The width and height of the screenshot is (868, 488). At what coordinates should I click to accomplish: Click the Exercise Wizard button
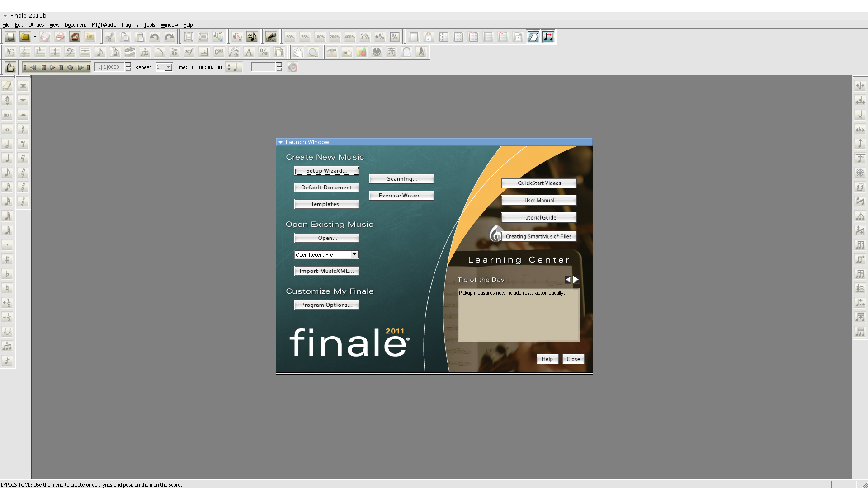pyautogui.click(x=401, y=196)
